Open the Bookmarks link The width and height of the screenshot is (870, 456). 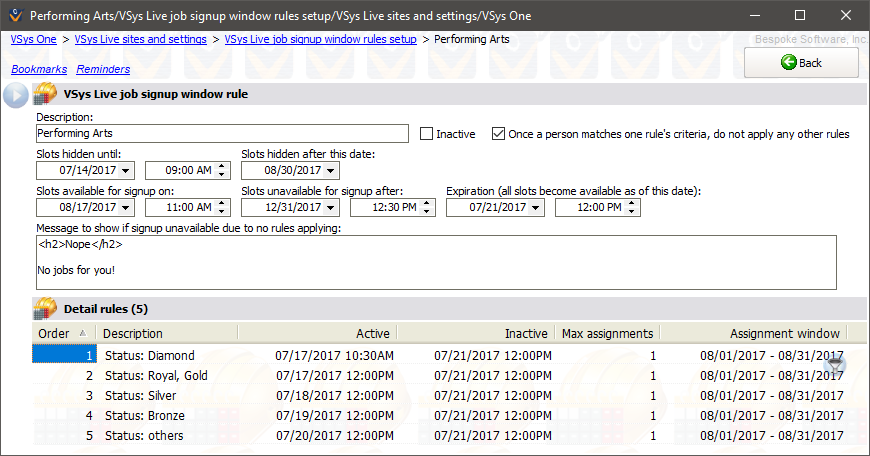[x=37, y=69]
